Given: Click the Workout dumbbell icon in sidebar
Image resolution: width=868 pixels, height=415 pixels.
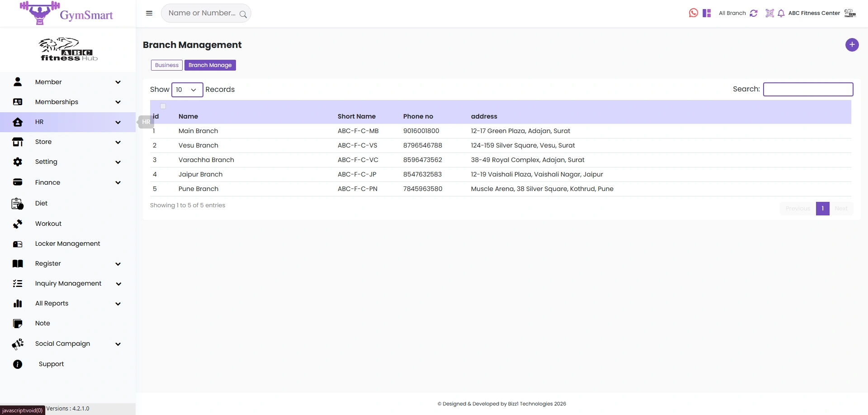Looking at the screenshot, I should [18, 224].
